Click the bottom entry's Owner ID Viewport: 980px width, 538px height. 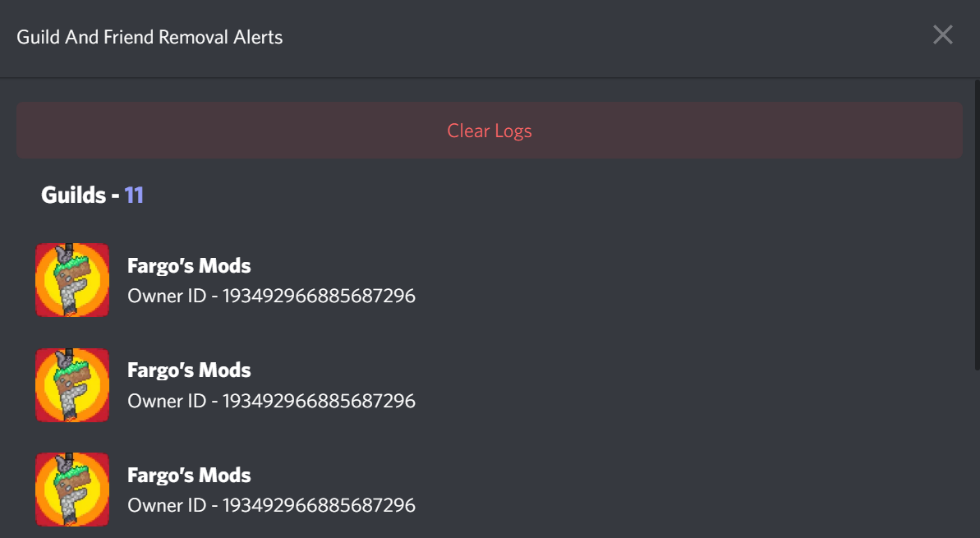click(271, 506)
